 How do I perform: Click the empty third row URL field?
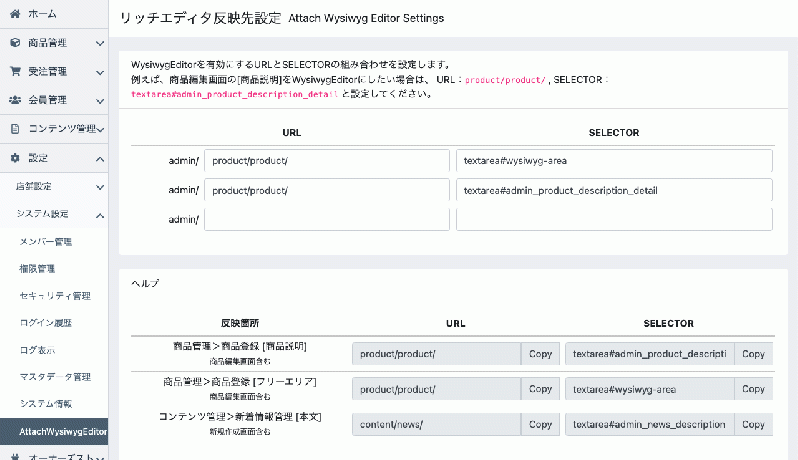327,219
